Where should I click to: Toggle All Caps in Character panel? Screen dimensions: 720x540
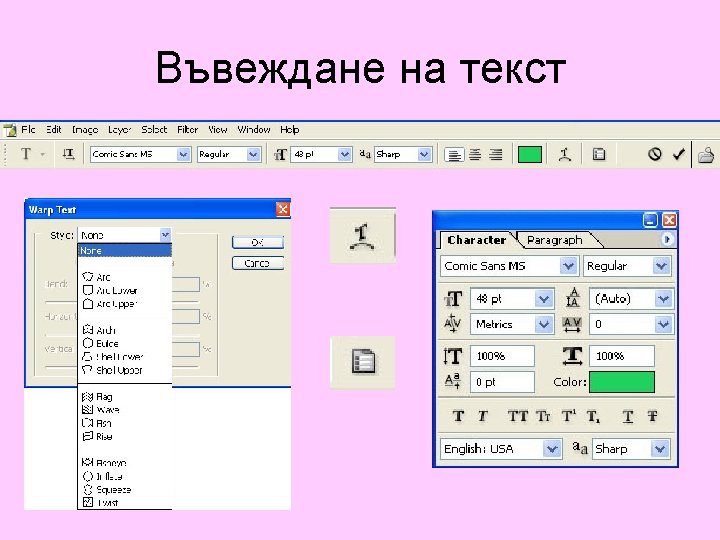(518, 416)
